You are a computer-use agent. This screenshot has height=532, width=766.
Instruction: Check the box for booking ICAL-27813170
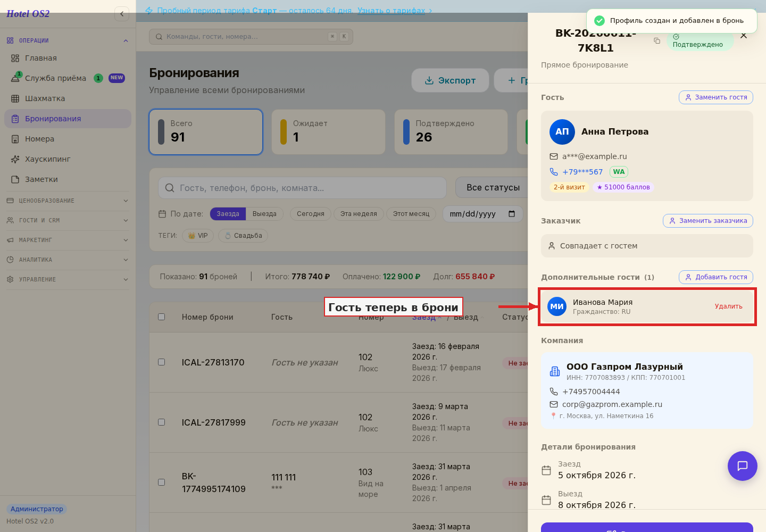[x=162, y=362]
